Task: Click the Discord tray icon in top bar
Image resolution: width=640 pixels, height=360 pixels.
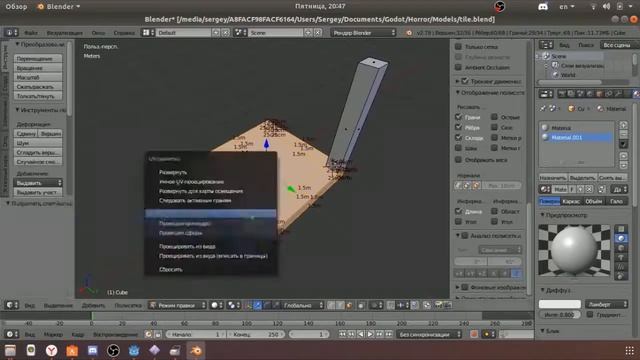Action: 543,7
